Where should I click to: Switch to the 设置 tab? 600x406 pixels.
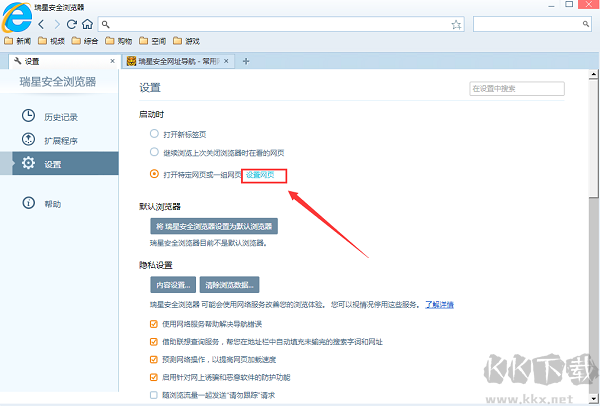pyautogui.click(x=63, y=61)
